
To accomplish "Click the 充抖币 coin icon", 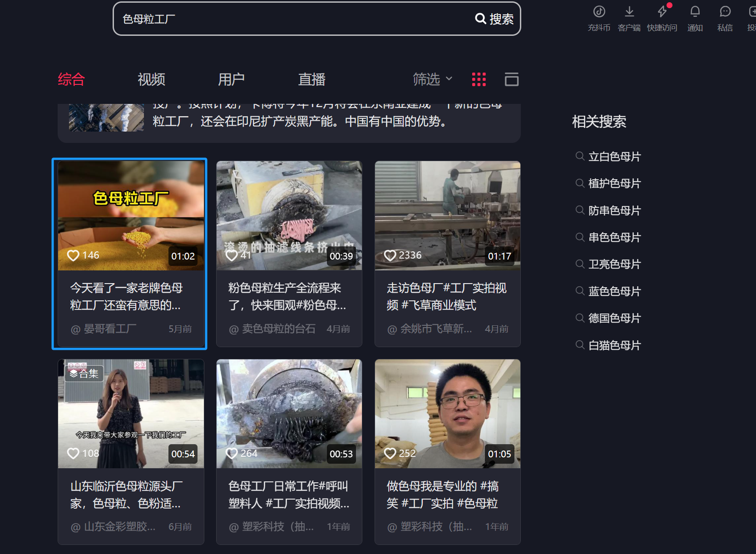I will [x=599, y=12].
